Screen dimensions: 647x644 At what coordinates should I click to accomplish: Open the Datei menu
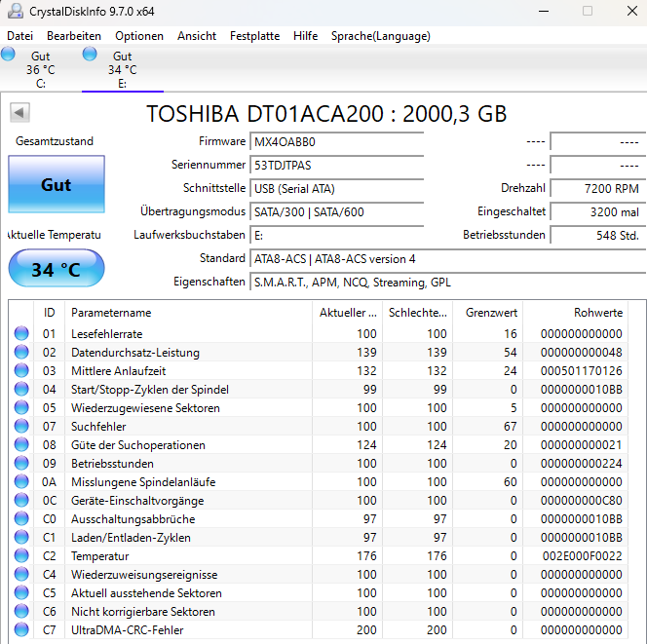pos(19,36)
